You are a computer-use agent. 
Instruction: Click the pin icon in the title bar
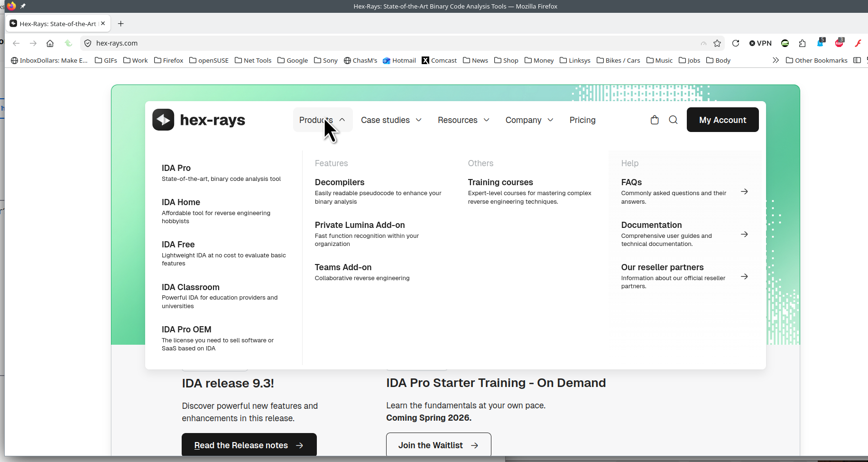(23, 6)
